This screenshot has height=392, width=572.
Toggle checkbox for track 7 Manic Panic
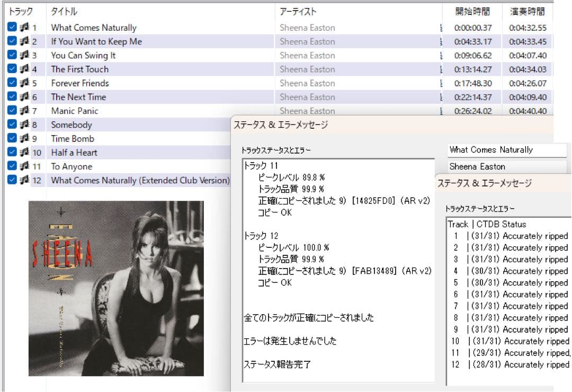point(12,110)
